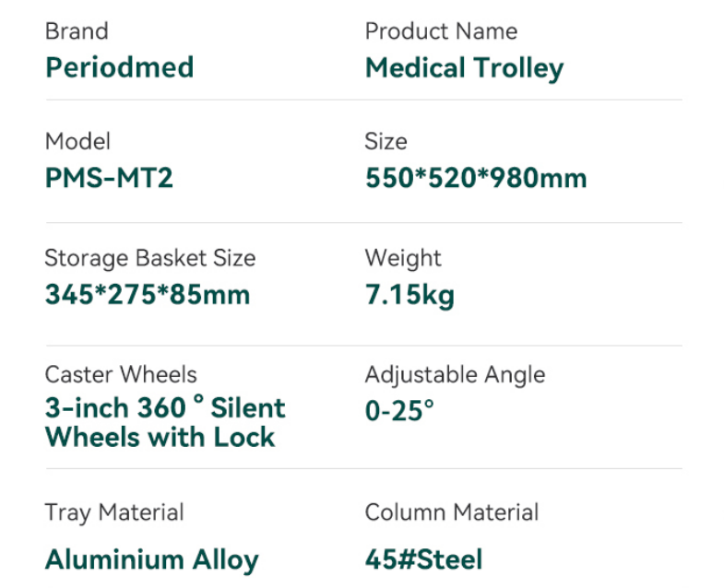Click the Storage Basket Size label

point(150,258)
